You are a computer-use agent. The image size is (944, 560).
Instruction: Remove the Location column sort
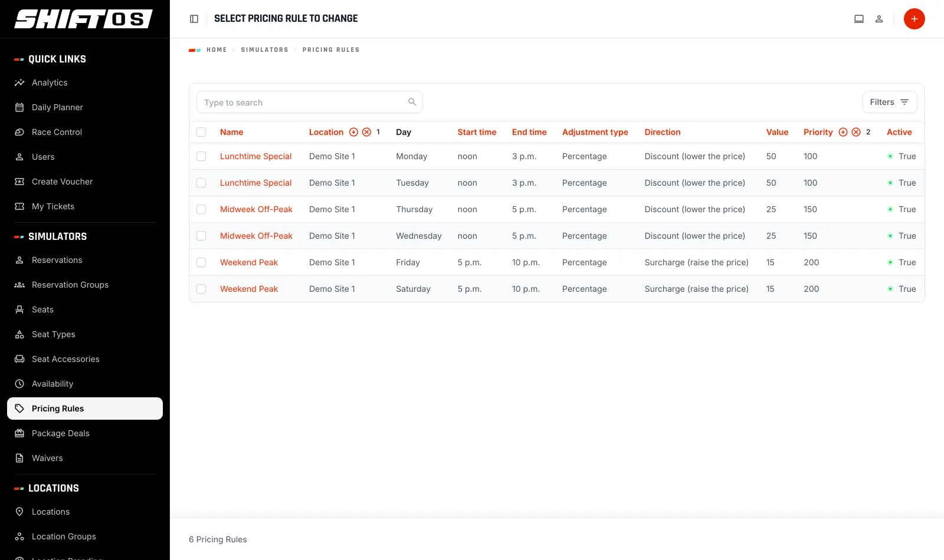[x=366, y=132]
